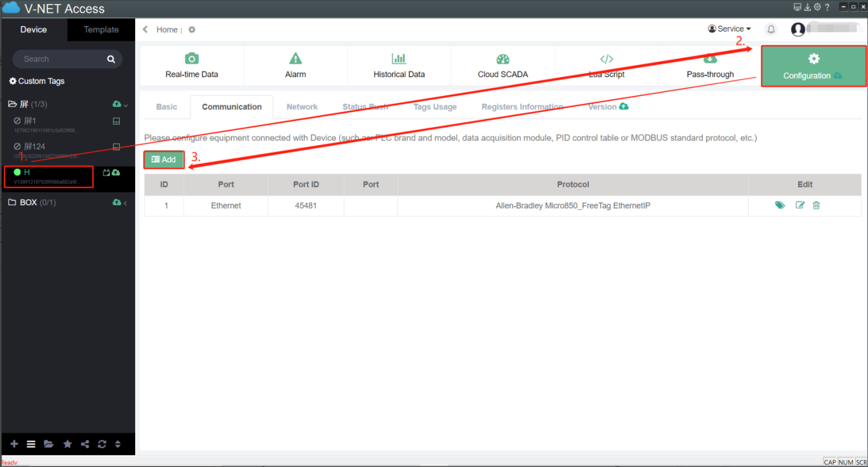
Task: Click the edit pencil icon for Ethernet row
Action: [800, 205]
